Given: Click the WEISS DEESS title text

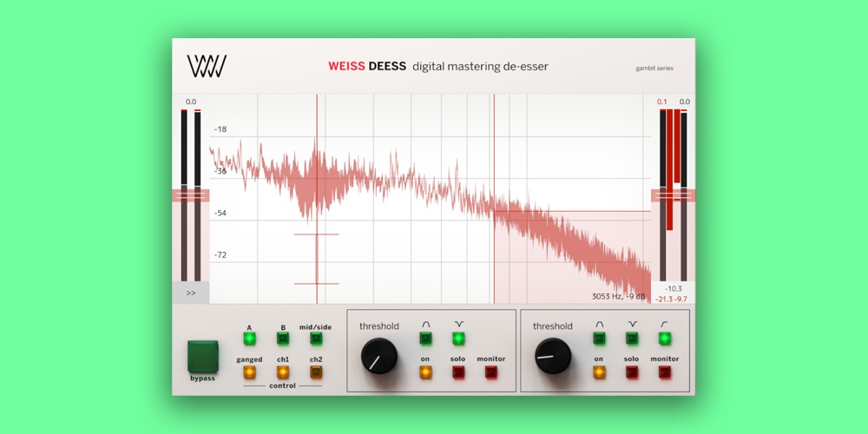Looking at the screenshot, I should click(367, 67).
